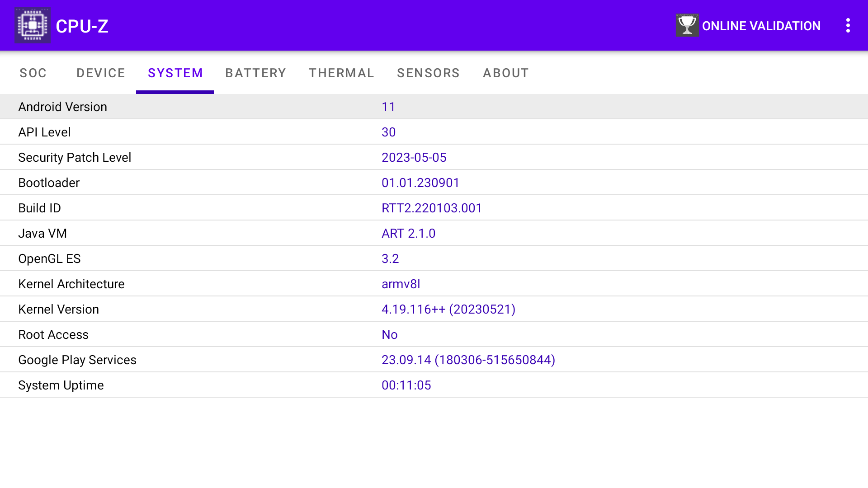Select the Security Patch Level label
The width and height of the screenshot is (868, 488).
tap(75, 157)
